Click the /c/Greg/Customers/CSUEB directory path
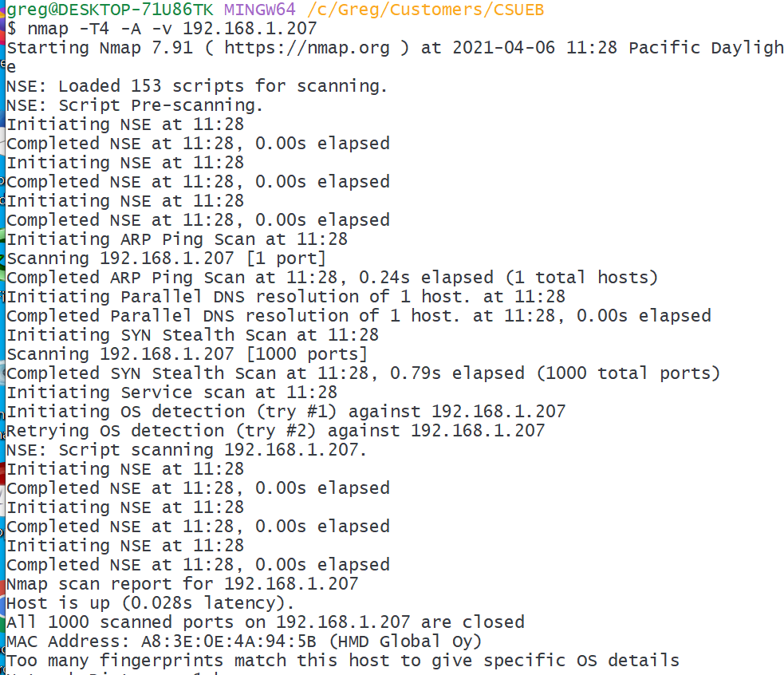The width and height of the screenshot is (784, 675). [427, 10]
